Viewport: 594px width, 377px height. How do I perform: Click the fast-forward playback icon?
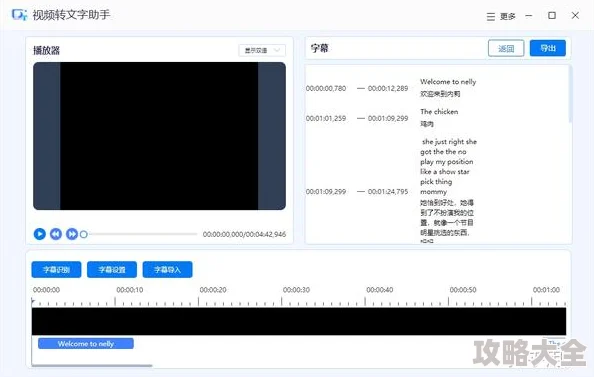pyautogui.click(x=72, y=234)
